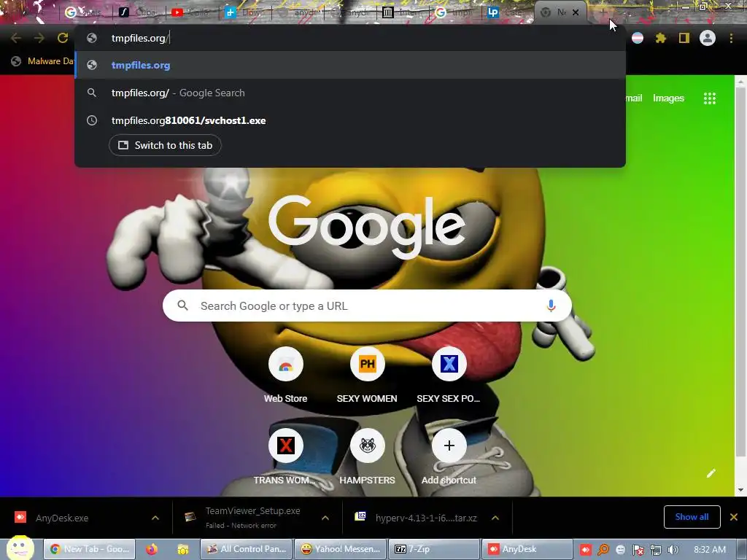Toggle the side panel icon
The image size is (747, 560).
tap(684, 38)
